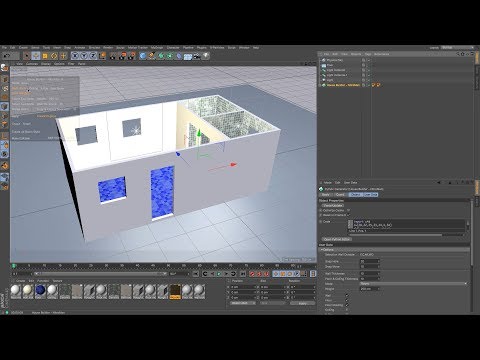
Task: Switch to Basic tab in Attribute Manager
Action: [x=326, y=194]
